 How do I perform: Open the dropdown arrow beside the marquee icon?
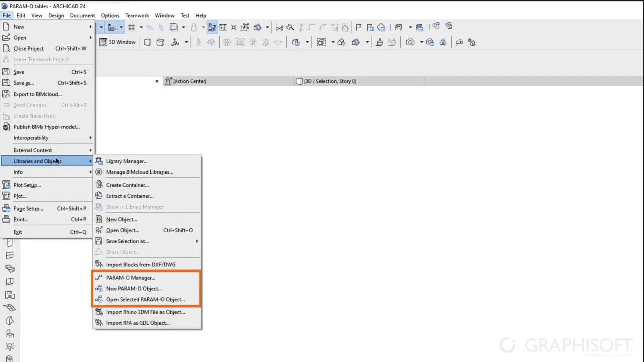333,42
